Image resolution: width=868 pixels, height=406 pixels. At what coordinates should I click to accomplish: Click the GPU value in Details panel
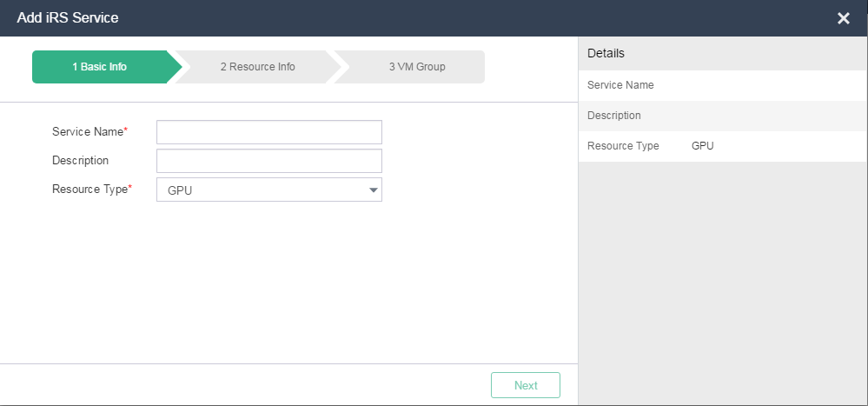click(x=703, y=146)
